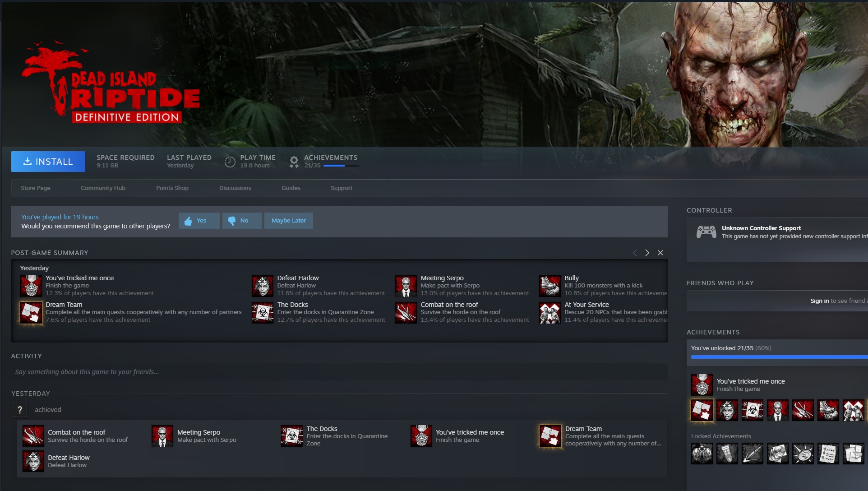Click the Dead Island Riptide logo

click(x=111, y=82)
